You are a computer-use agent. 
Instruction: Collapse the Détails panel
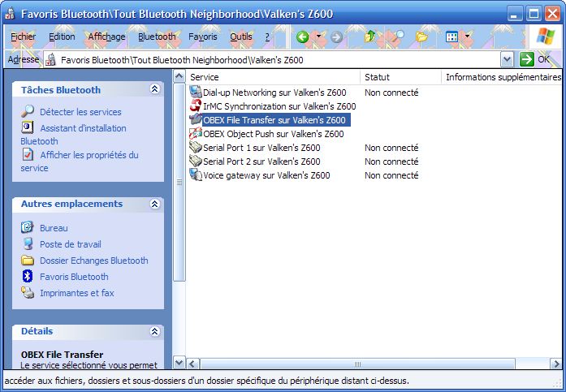155,331
